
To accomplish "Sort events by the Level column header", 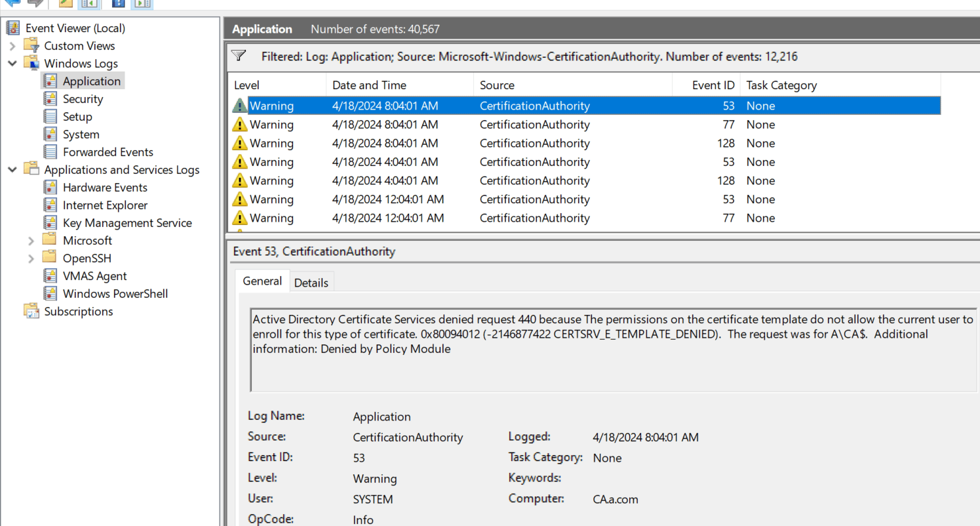I will point(278,85).
